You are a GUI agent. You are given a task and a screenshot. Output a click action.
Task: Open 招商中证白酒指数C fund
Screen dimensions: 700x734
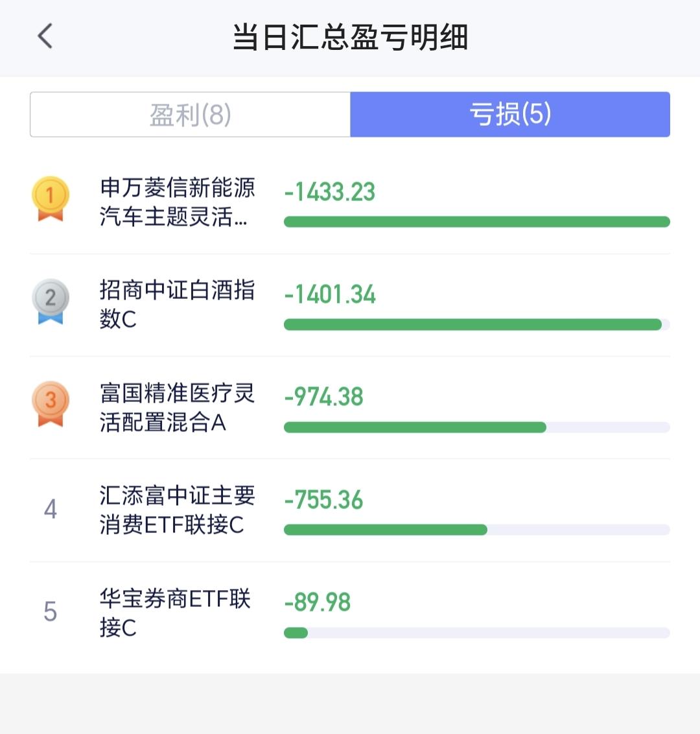[178, 304]
